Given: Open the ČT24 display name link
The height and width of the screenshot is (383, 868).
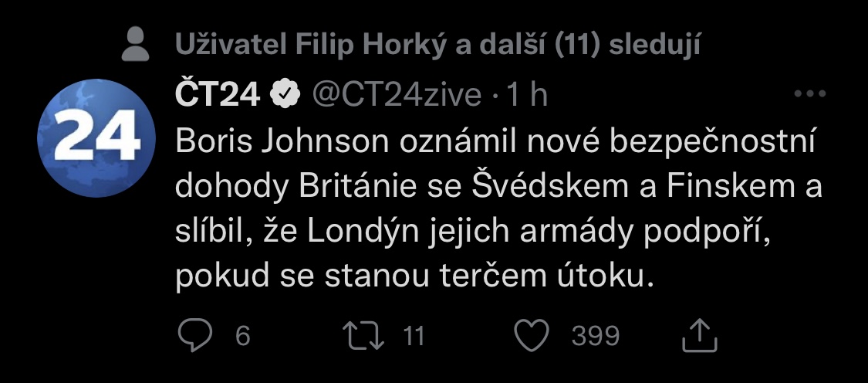Looking at the screenshot, I should (x=219, y=95).
